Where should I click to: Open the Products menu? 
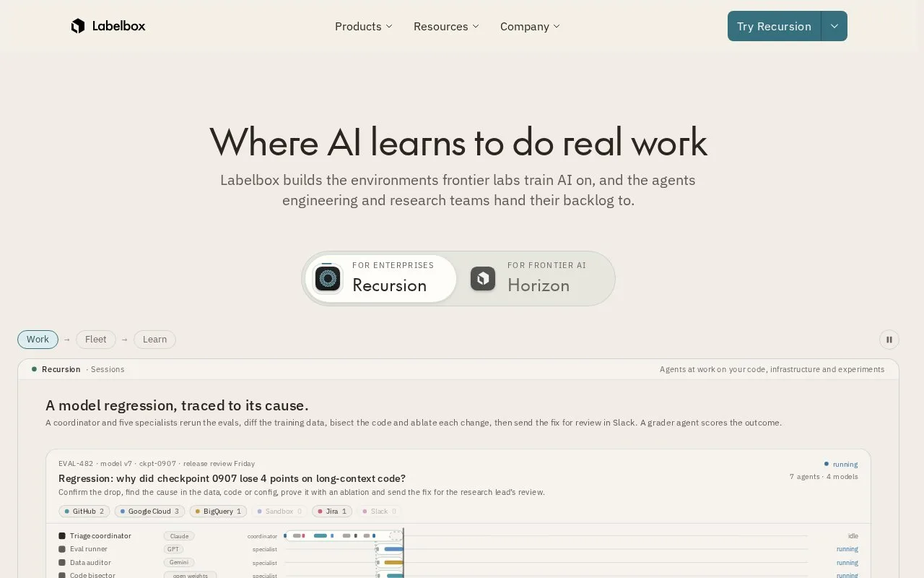pyautogui.click(x=364, y=26)
